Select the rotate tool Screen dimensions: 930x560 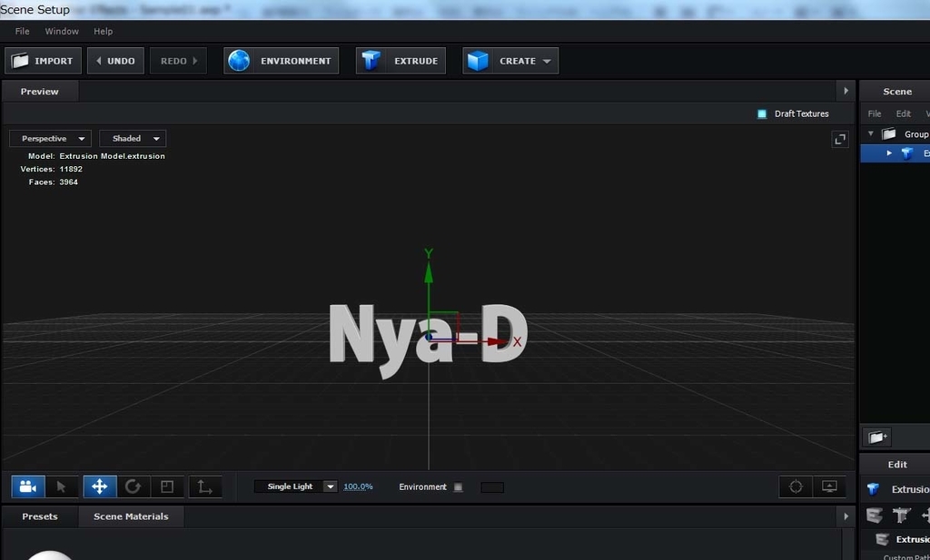133,487
